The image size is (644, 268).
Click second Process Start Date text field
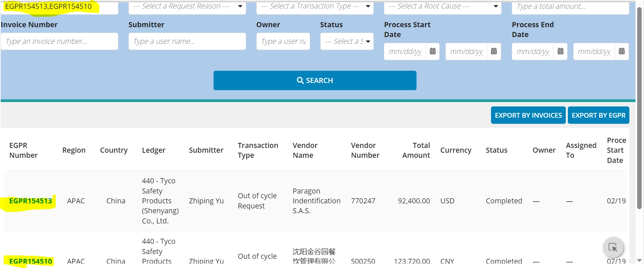[x=467, y=51]
